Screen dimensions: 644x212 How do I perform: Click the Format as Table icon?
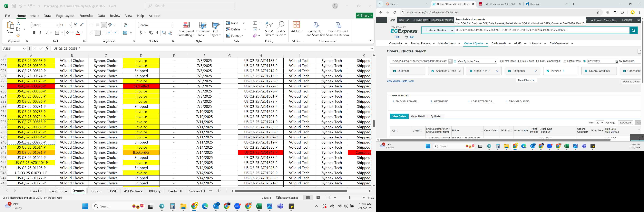[202, 29]
